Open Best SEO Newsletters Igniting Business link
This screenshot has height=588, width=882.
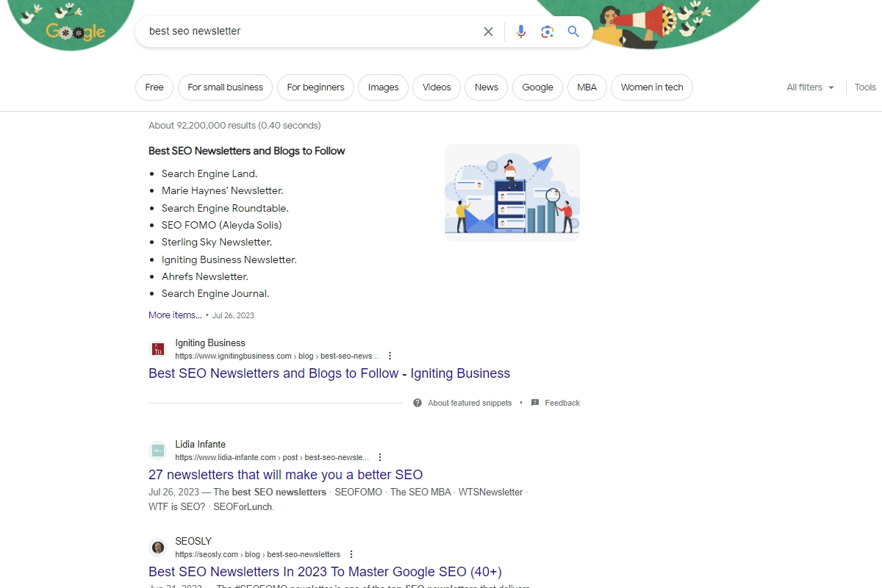click(x=329, y=373)
